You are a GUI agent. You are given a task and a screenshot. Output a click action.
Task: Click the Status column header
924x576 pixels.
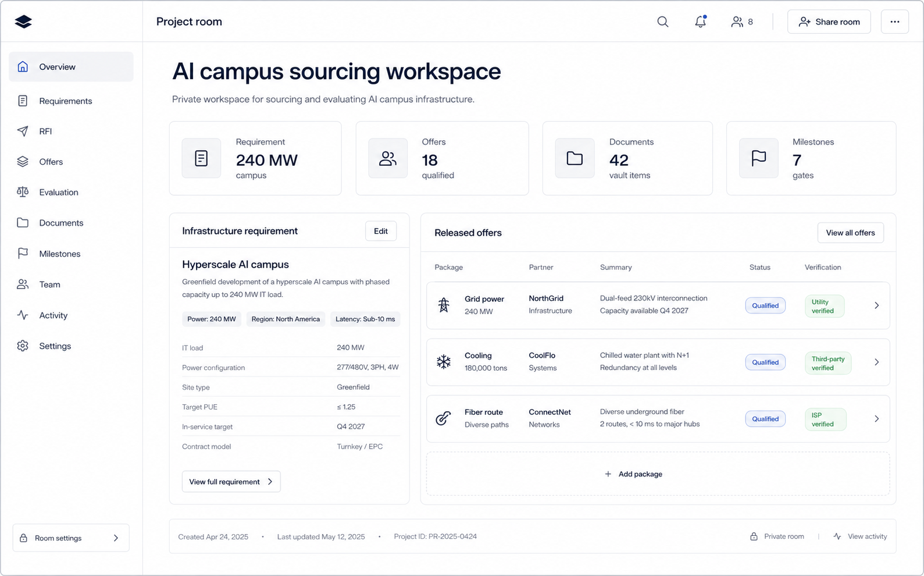coord(760,267)
